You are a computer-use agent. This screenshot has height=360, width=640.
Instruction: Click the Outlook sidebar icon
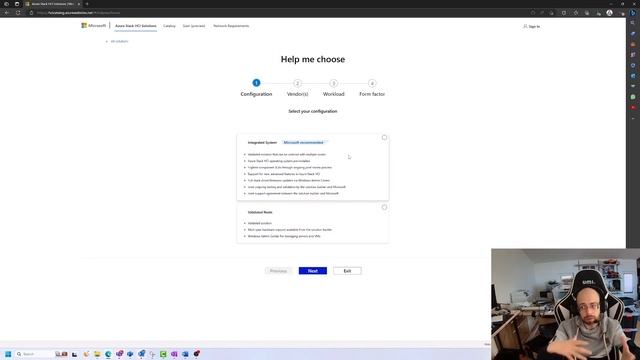pyautogui.click(x=633, y=76)
